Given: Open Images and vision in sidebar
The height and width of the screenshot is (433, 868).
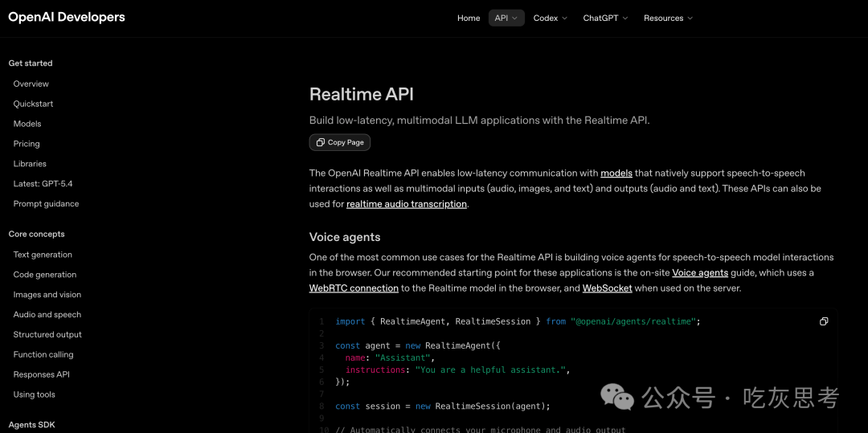Looking at the screenshot, I should 47,294.
